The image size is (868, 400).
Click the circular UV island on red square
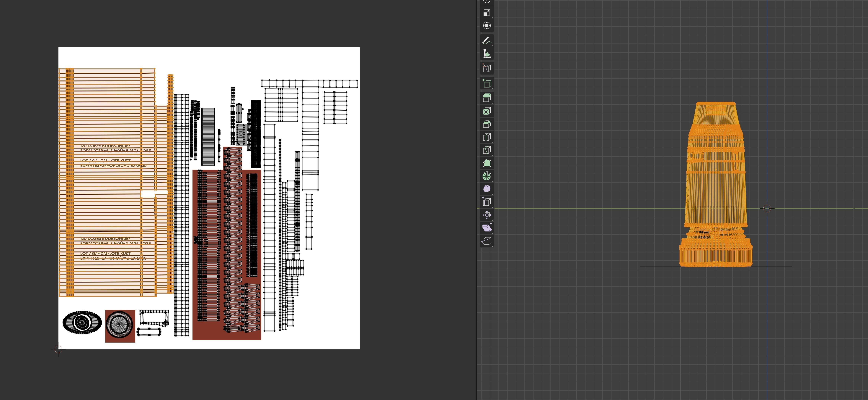pos(120,324)
